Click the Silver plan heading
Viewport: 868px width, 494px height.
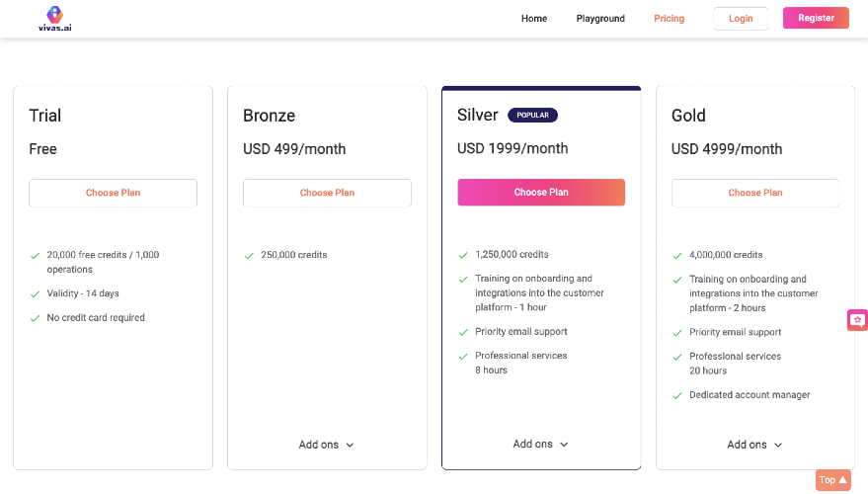[478, 116]
